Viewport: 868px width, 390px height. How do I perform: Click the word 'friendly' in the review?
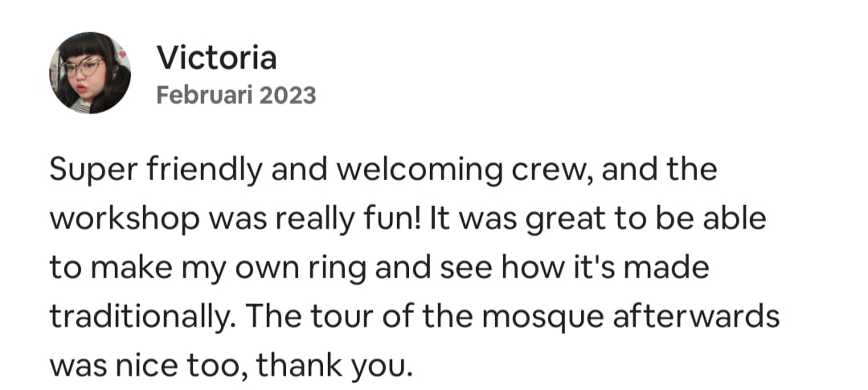204,170
